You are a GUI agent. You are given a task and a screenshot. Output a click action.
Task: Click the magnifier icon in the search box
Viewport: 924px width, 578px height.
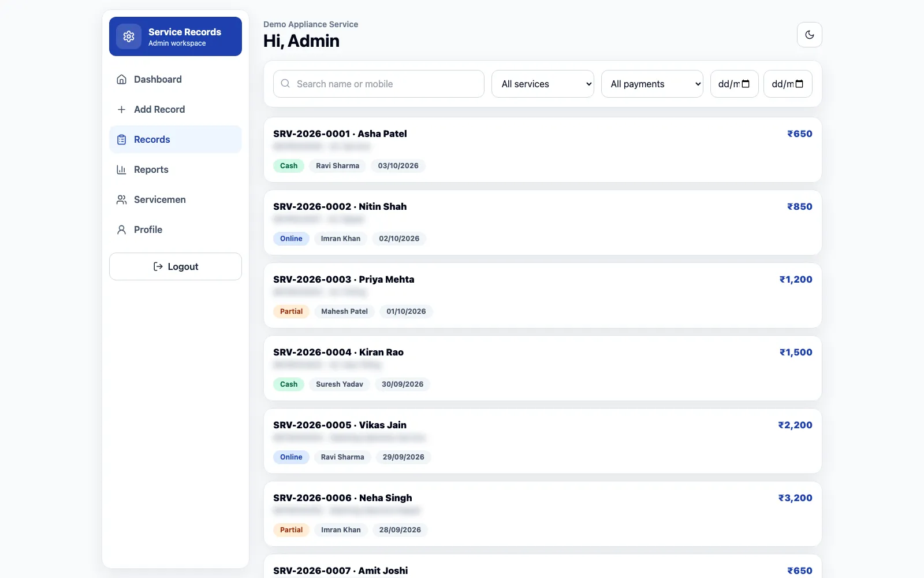(285, 83)
